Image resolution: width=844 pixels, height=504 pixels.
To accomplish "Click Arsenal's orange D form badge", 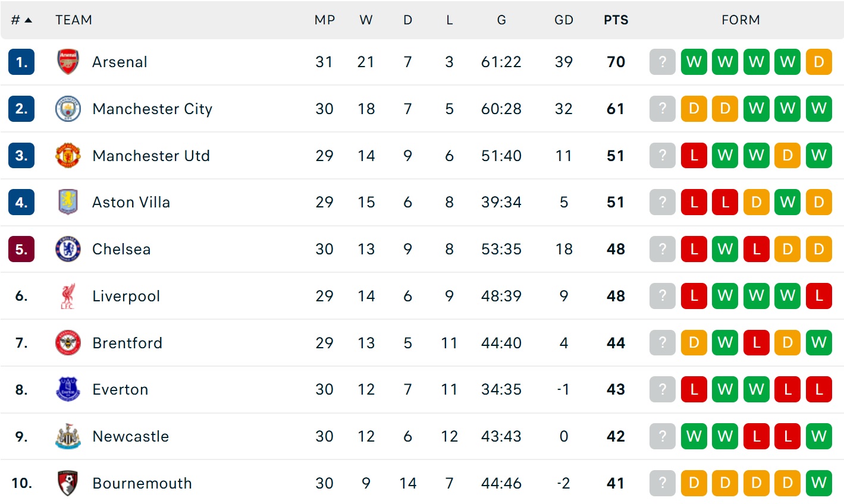I will coord(818,62).
